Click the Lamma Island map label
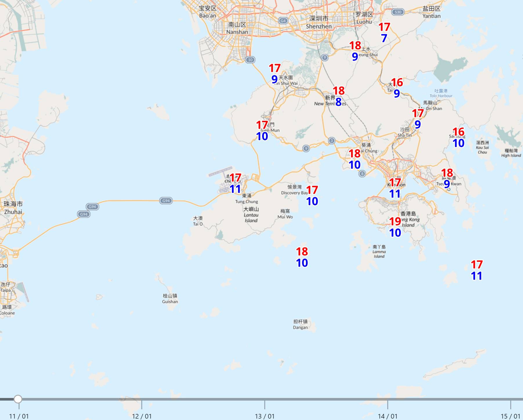The image size is (523, 420). [x=379, y=251]
